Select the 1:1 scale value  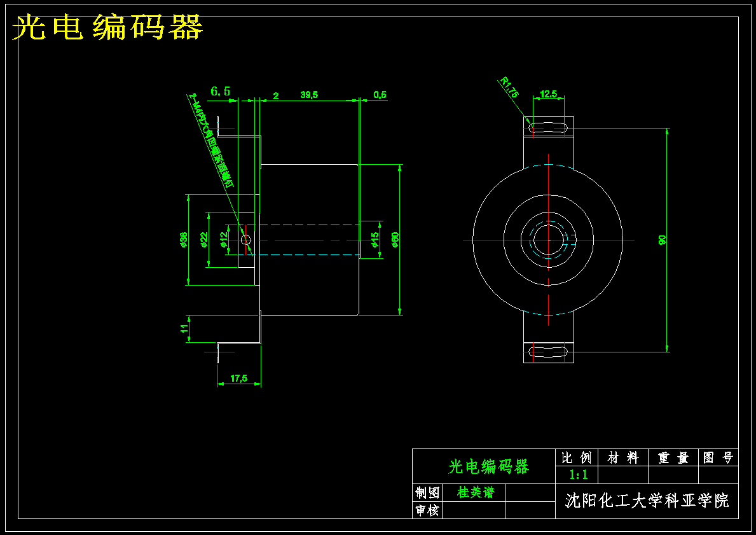point(578,475)
